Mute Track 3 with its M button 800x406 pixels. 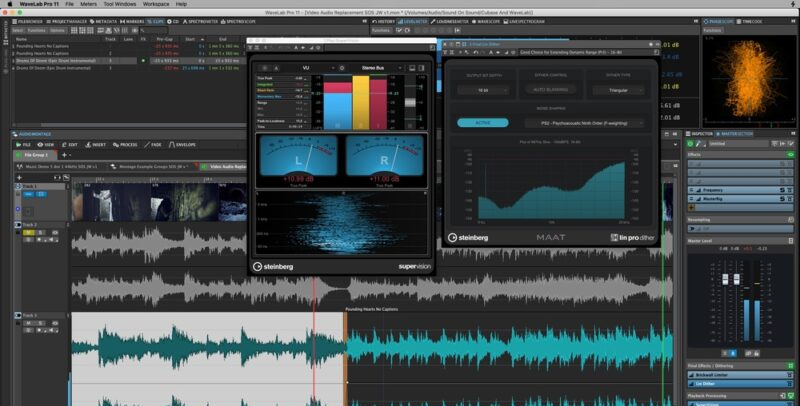pyautogui.click(x=29, y=323)
